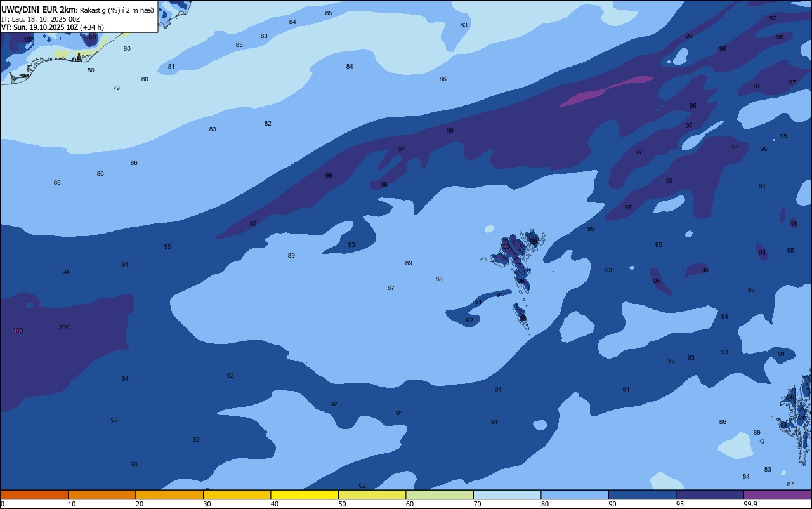Select the humidity value 88 west of the islands
This screenshot has width=812, height=509.
coord(439,279)
